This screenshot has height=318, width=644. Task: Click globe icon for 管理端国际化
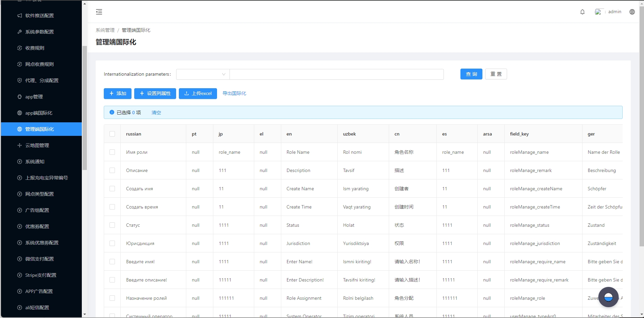[x=20, y=129]
